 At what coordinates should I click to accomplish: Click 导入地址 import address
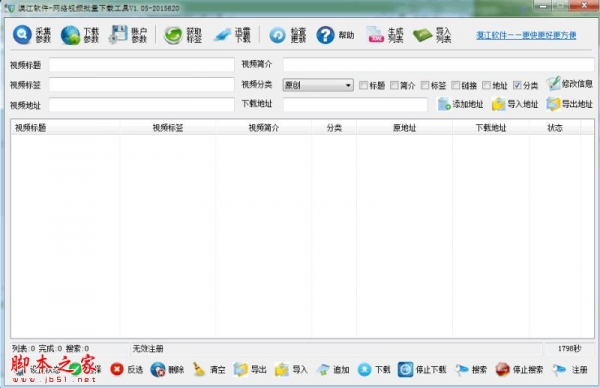(x=515, y=104)
